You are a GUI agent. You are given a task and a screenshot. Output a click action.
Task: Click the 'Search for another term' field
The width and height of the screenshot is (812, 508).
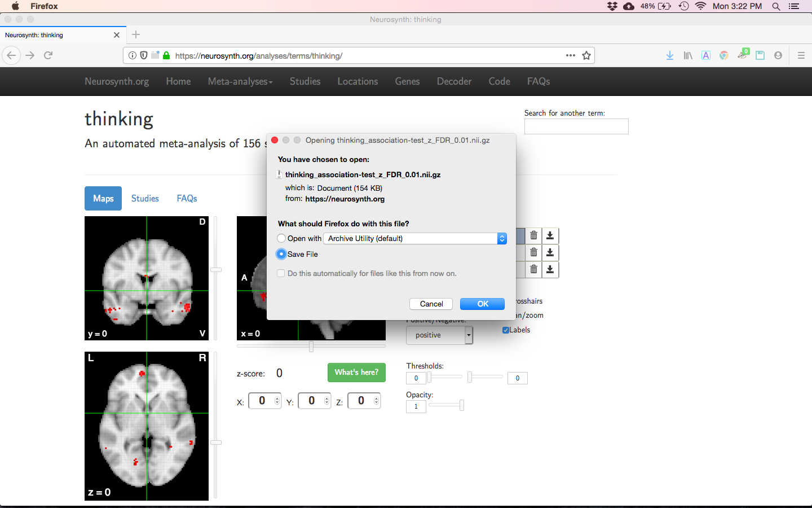(576, 126)
